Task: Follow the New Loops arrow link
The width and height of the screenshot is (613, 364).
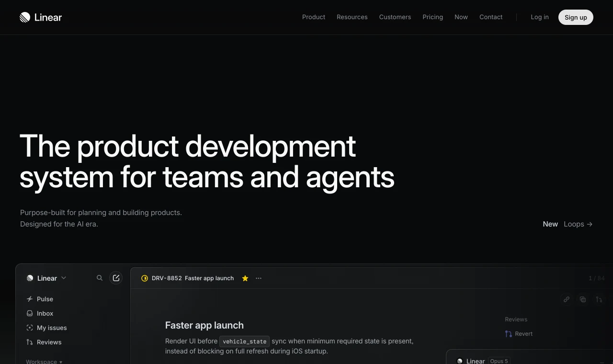Action: pyautogui.click(x=568, y=224)
